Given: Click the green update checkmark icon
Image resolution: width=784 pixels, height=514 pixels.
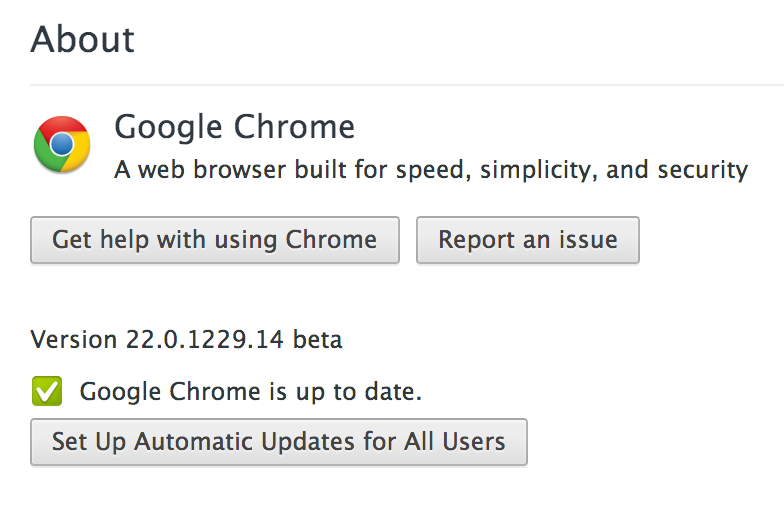Looking at the screenshot, I should [x=46, y=391].
